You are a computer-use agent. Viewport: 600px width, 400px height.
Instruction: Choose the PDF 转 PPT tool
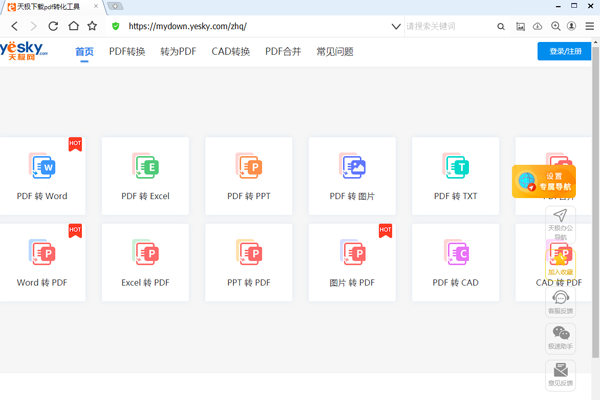pyautogui.click(x=248, y=176)
